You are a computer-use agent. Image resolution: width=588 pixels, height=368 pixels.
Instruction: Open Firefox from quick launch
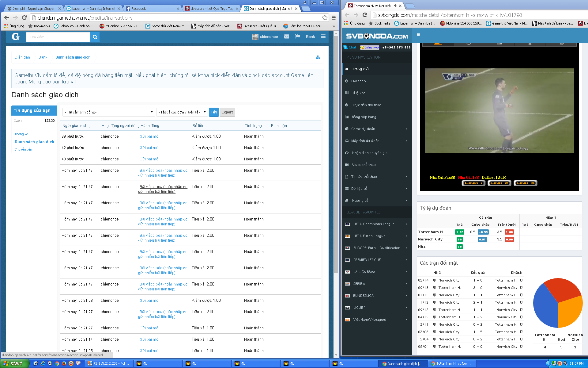tap(64, 363)
